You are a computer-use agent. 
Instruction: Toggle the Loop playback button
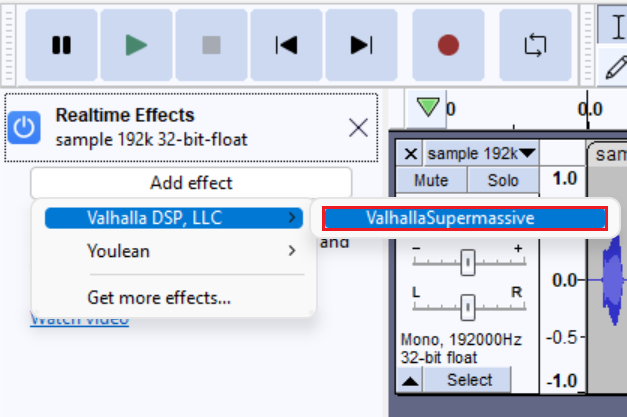pos(535,45)
